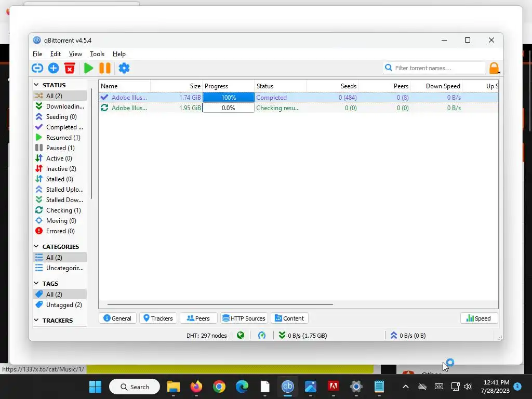Select the Stalled Uploading filter
The image size is (532, 399).
tap(60, 190)
